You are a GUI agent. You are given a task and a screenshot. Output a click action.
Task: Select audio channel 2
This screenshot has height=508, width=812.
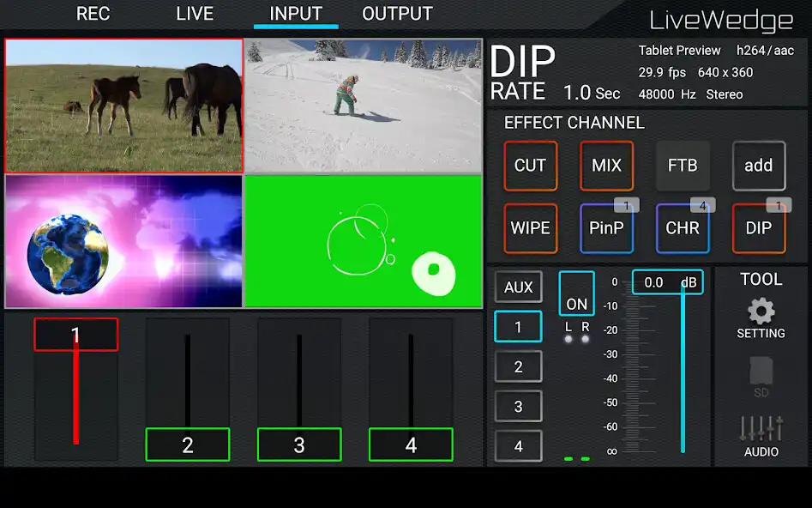click(518, 366)
